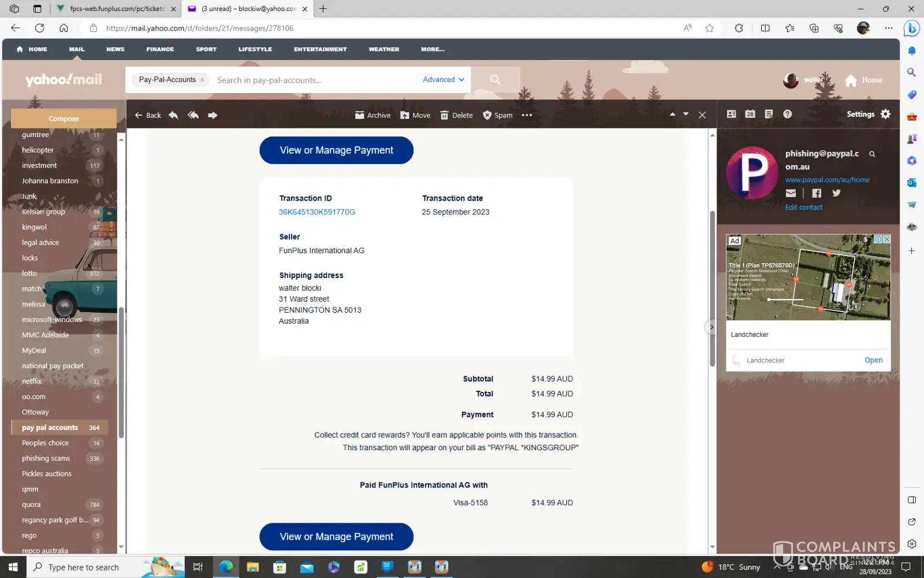The width and height of the screenshot is (924, 578).
Task: Open the browser extensions puzzle icon
Action: coord(739,28)
